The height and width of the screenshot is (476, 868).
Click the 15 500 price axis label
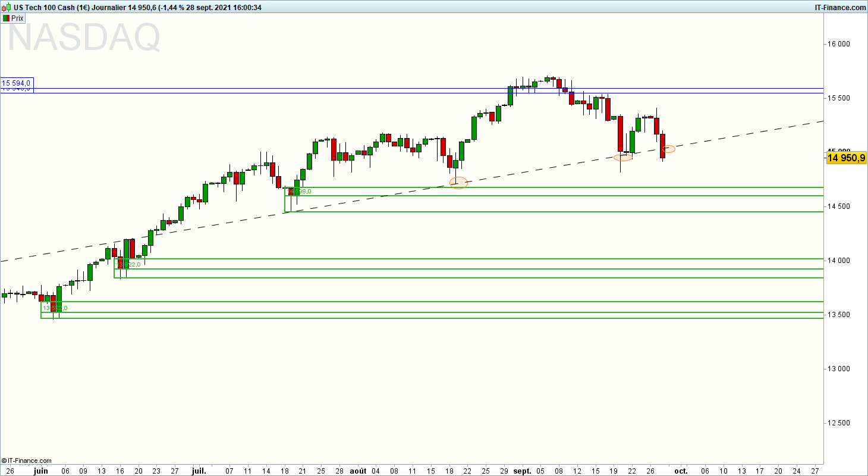click(x=838, y=98)
